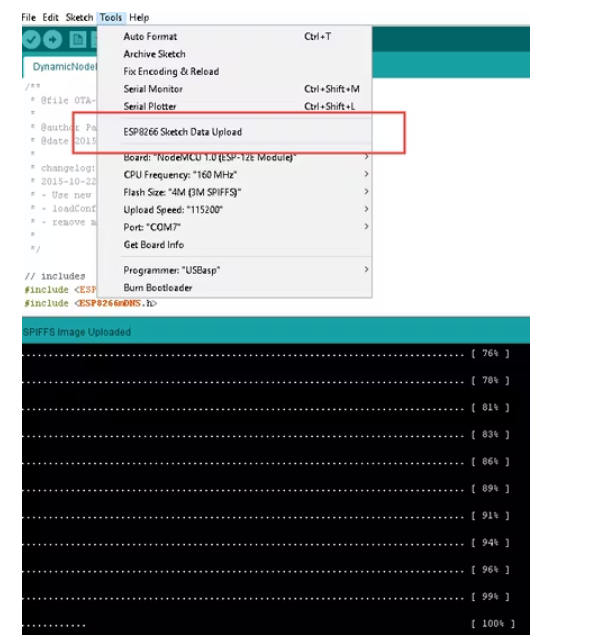Image resolution: width=595 pixels, height=641 pixels.
Task: Expand the CPU Frequency 160 MHz submenu
Action: coord(235,175)
